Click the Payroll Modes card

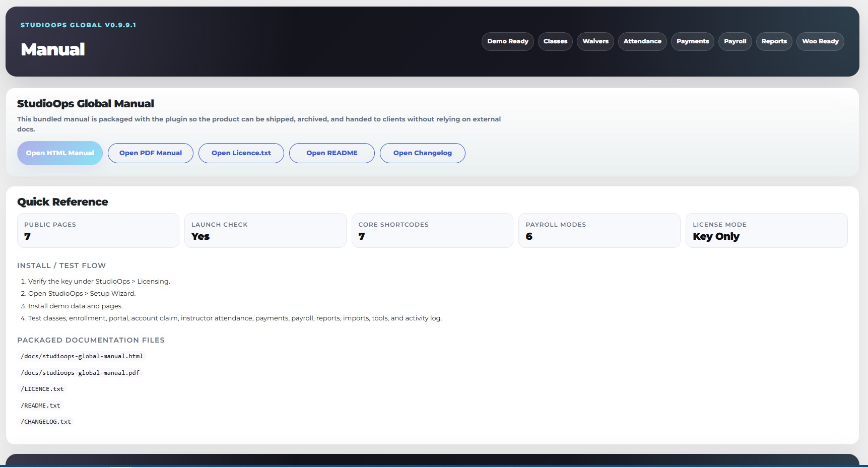click(x=599, y=231)
